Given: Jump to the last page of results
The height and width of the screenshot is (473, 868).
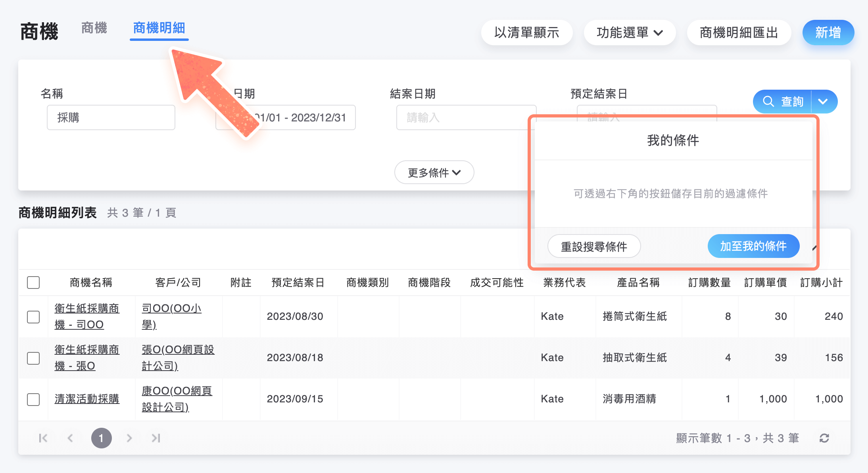Looking at the screenshot, I should click(x=156, y=438).
